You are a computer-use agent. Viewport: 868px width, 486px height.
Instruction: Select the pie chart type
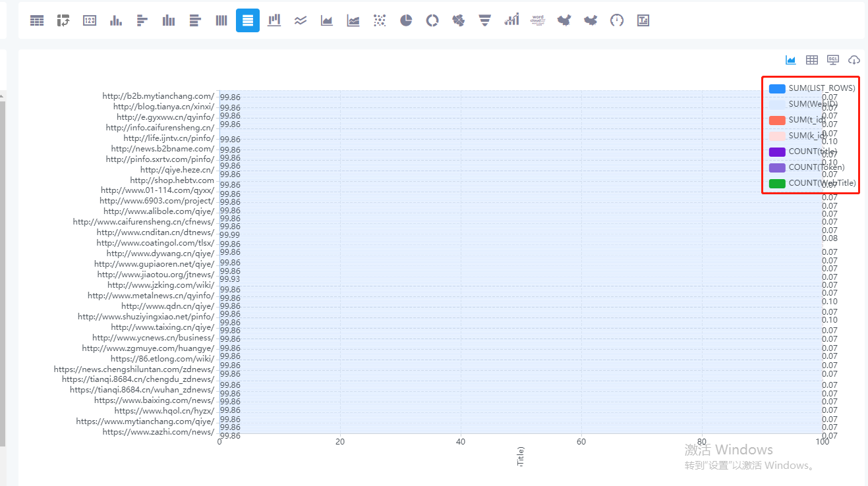(x=405, y=20)
